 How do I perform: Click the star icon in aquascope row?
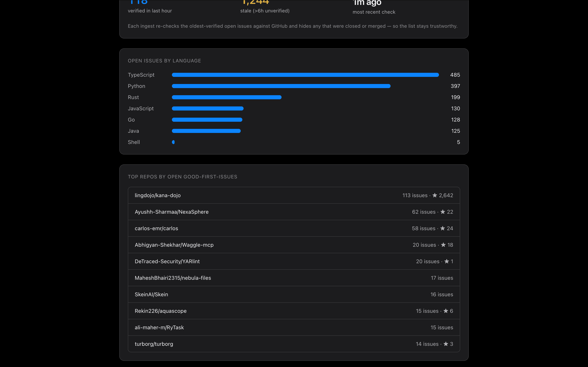click(446, 311)
